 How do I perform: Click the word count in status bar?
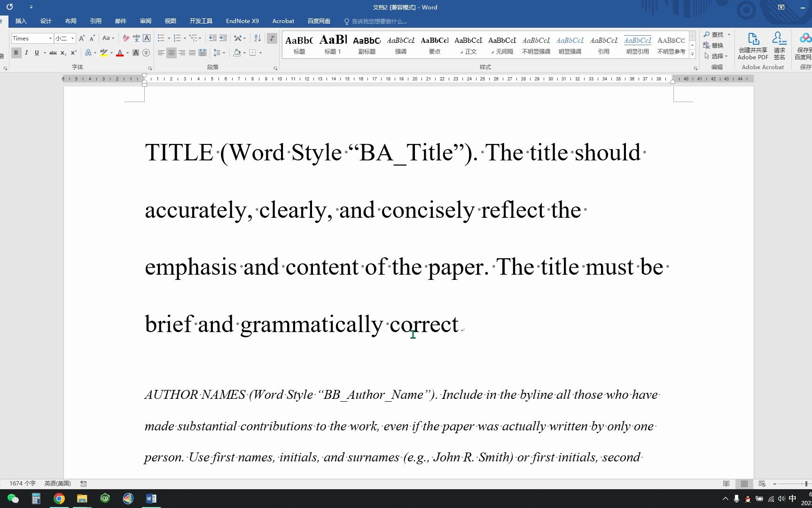22,484
